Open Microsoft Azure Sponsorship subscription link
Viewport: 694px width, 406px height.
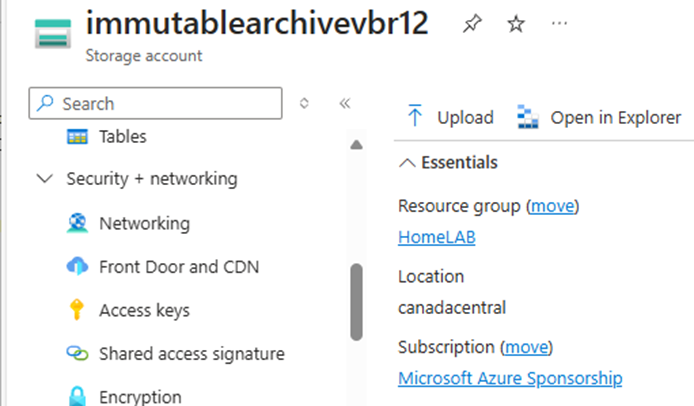510,379
